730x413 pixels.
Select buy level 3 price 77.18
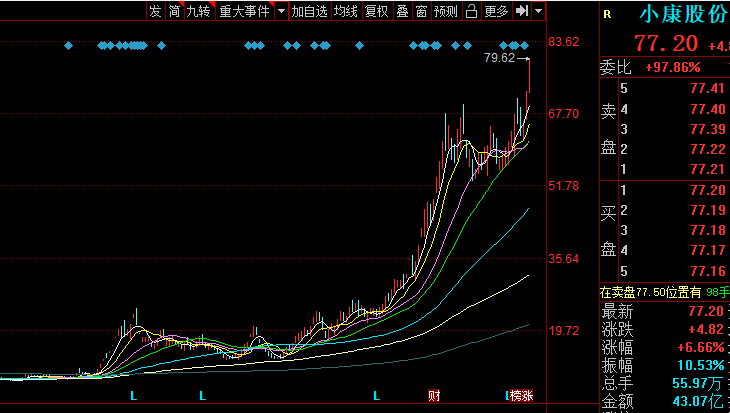(x=708, y=230)
